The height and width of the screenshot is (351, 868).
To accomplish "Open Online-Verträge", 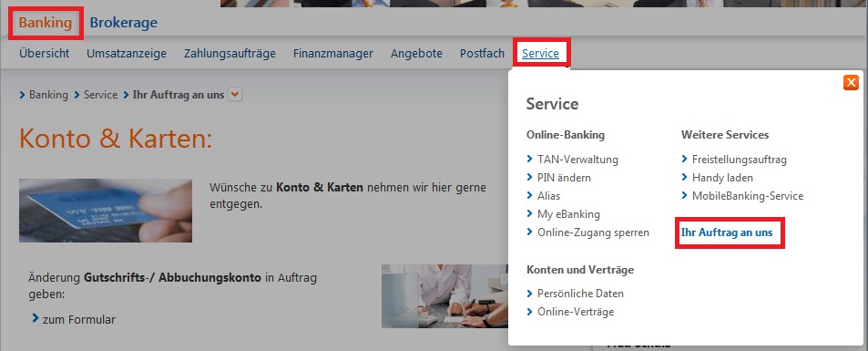I will [x=576, y=312].
